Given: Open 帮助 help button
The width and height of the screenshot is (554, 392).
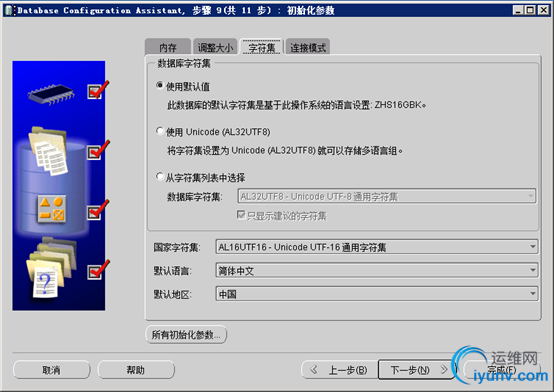Looking at the screenshot, I should 136,370.
